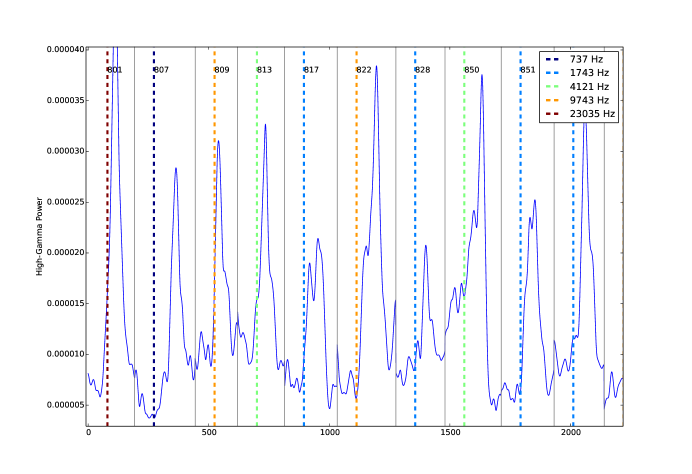
Task: Click the green dash beside 4121 Hz
Action: pyautogui.click(x=552, y=87)
